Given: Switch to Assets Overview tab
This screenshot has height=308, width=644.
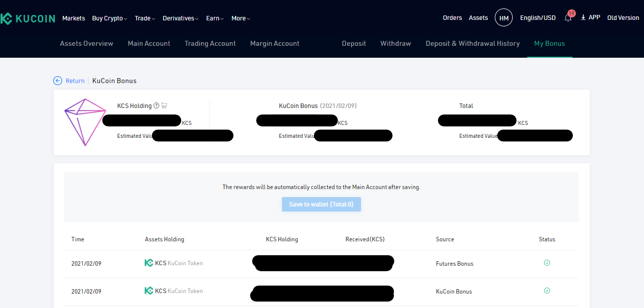Looking at the screenshot, I should tap(87, 43).
